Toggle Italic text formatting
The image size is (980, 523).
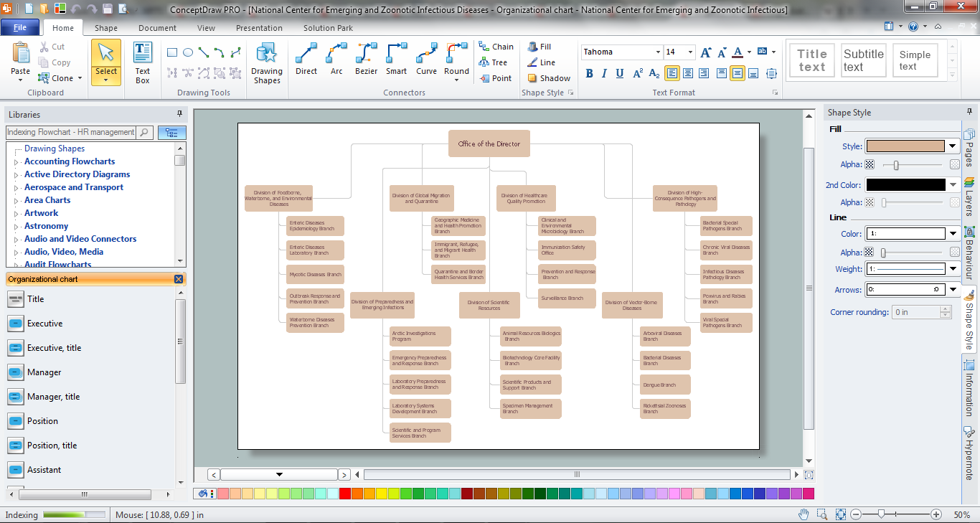(604, 73)
